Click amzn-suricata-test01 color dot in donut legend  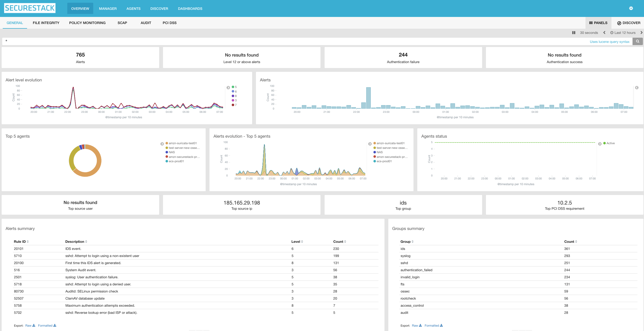tap(167, 143)
